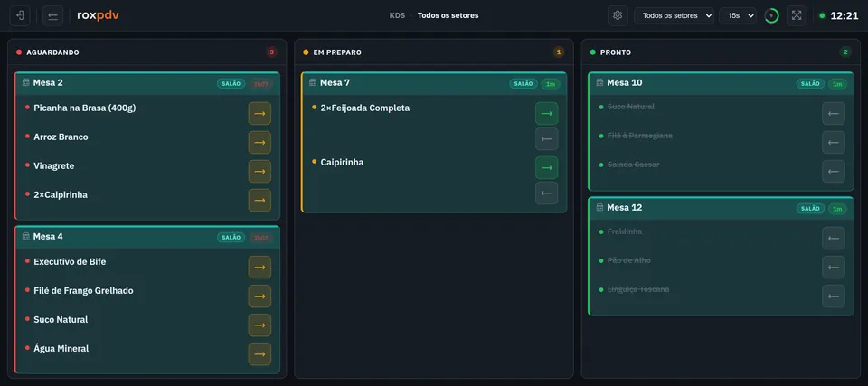Click the circular refresh countdown indicator

771,15
